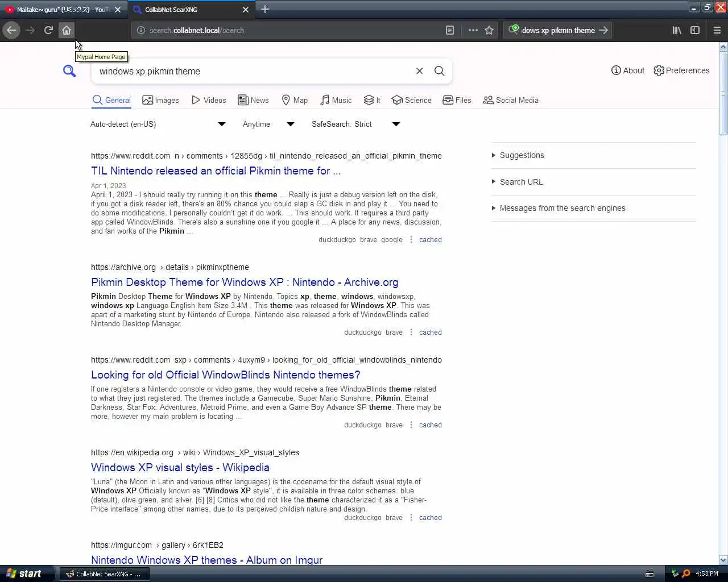Viewport: 728px width, 582px height.
Task: Switch to the General category tab
Action: (111, 100)
